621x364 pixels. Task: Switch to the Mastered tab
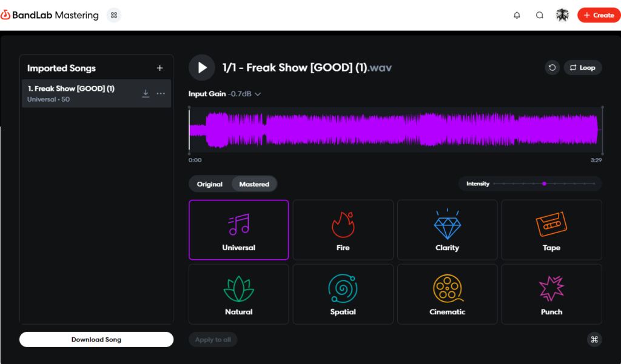pos(254,184)
